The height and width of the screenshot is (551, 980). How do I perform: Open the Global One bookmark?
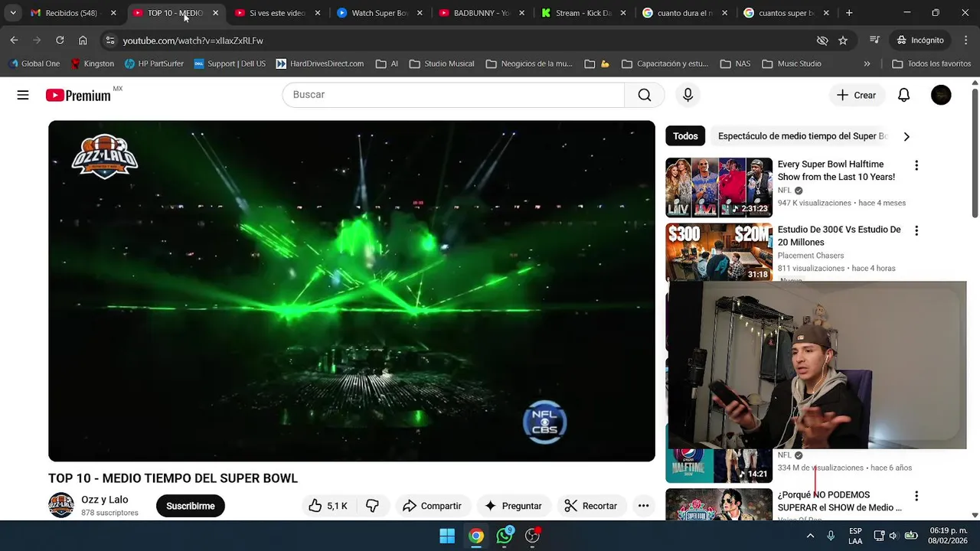pyautogui.click(x=34, y=64)
